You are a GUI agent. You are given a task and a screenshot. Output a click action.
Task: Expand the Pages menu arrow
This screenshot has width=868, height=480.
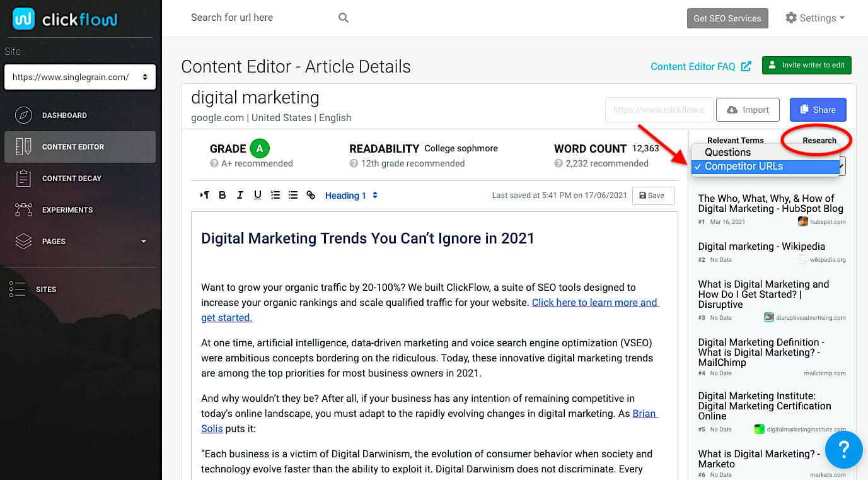pos(143,242)
